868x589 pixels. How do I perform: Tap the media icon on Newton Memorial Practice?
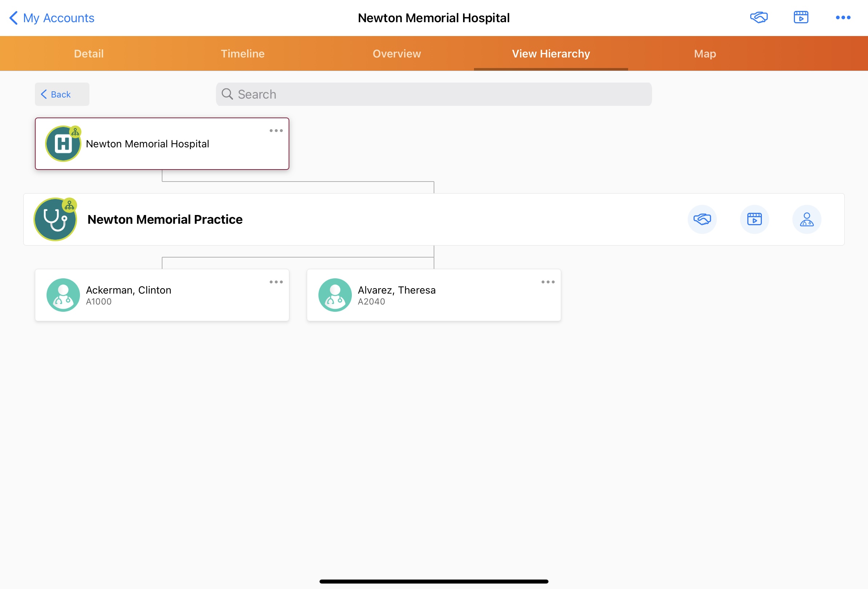(754, 219)
